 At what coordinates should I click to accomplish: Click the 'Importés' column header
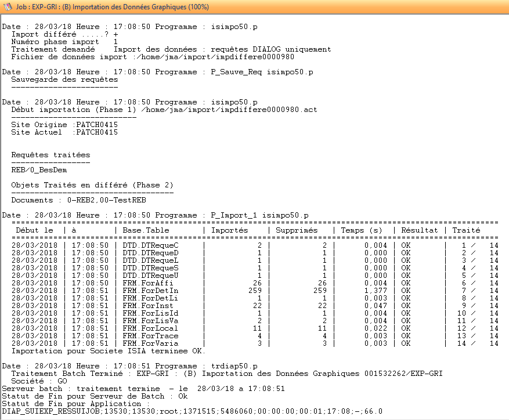[x=229, y=230]
